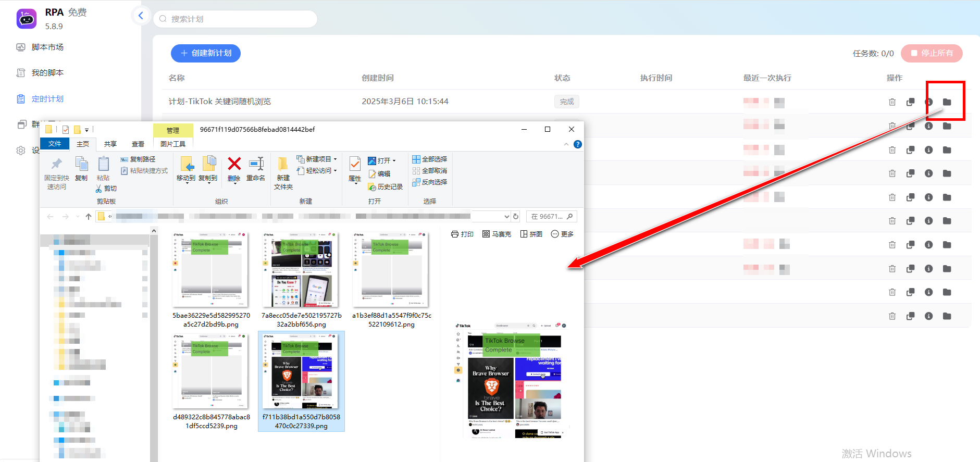The width and height of the screenshot is (980, 462).
Task: Click the 固定到快速访问 pin icon in Explorer
Action: pyautogui.click(x=56, y=164)
